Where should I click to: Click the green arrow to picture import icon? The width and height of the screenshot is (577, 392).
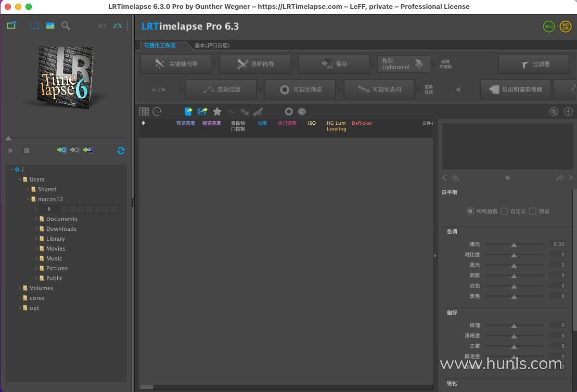[88, 150]
